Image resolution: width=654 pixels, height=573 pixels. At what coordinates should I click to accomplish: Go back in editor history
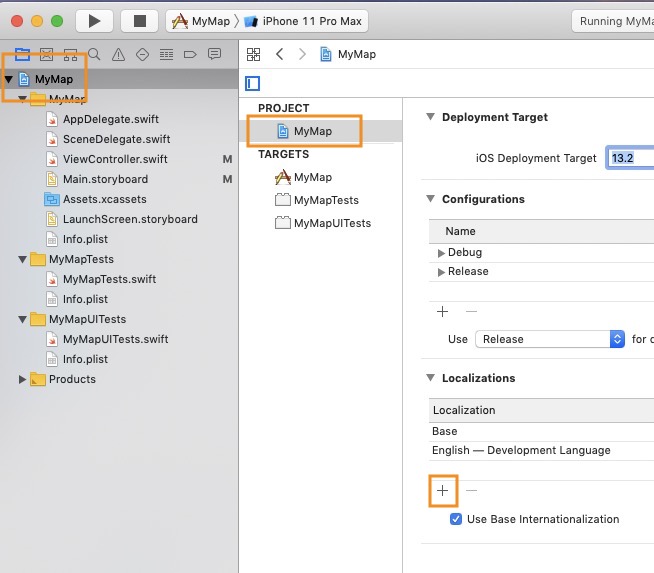tap(279, 54)
